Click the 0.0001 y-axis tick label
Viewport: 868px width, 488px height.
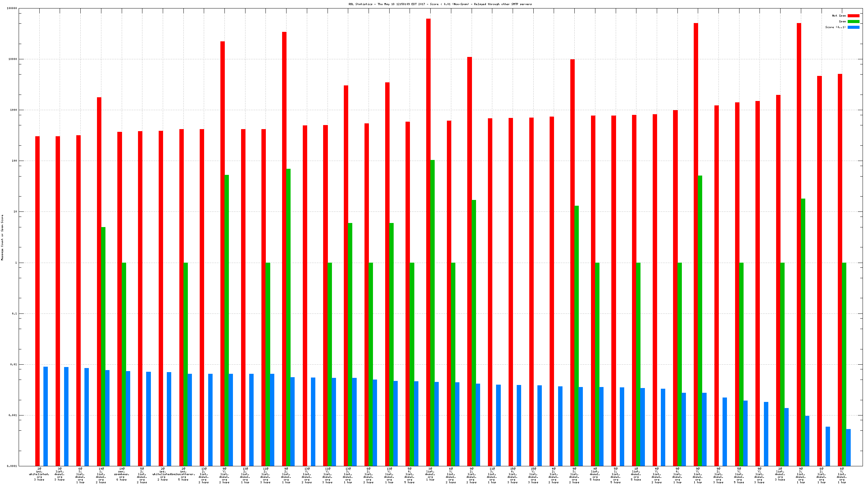click(x=12, y=466)
